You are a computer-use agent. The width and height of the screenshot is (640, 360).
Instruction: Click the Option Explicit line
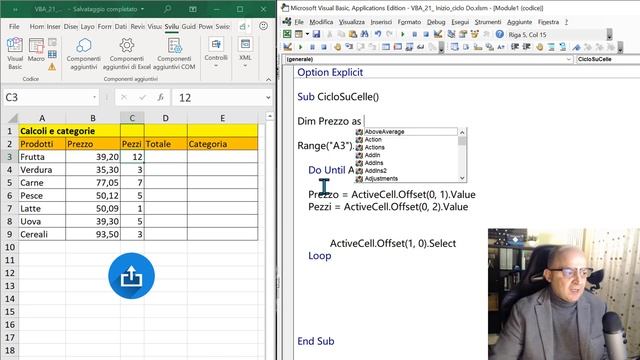(330, 72)
